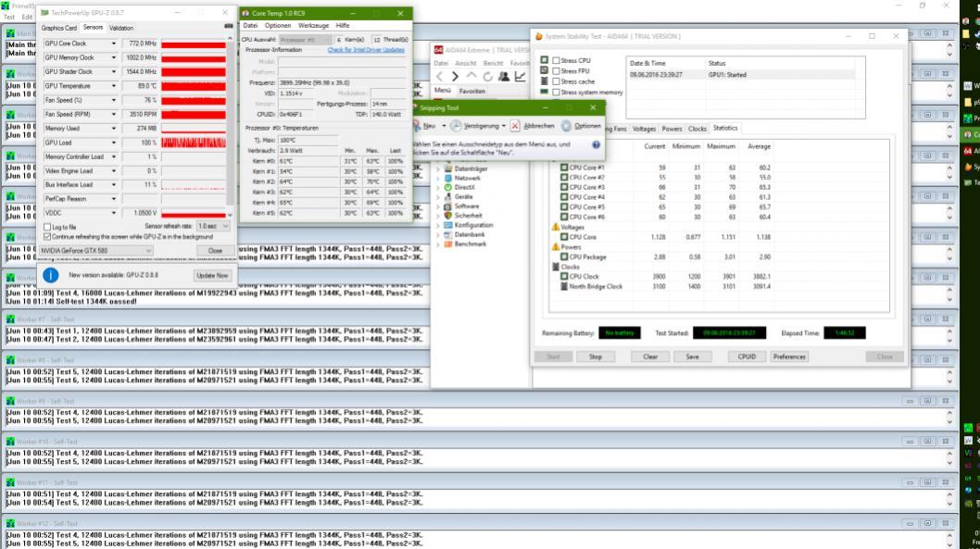Click GPU-Z screenshot camera icon
The image size is (980, 549).
pos(228,26)
